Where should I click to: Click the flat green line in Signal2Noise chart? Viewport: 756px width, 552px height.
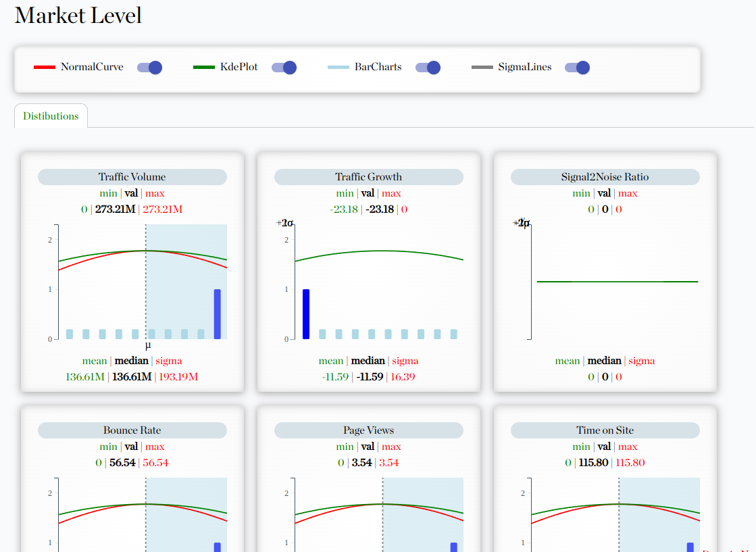(617, 281)
